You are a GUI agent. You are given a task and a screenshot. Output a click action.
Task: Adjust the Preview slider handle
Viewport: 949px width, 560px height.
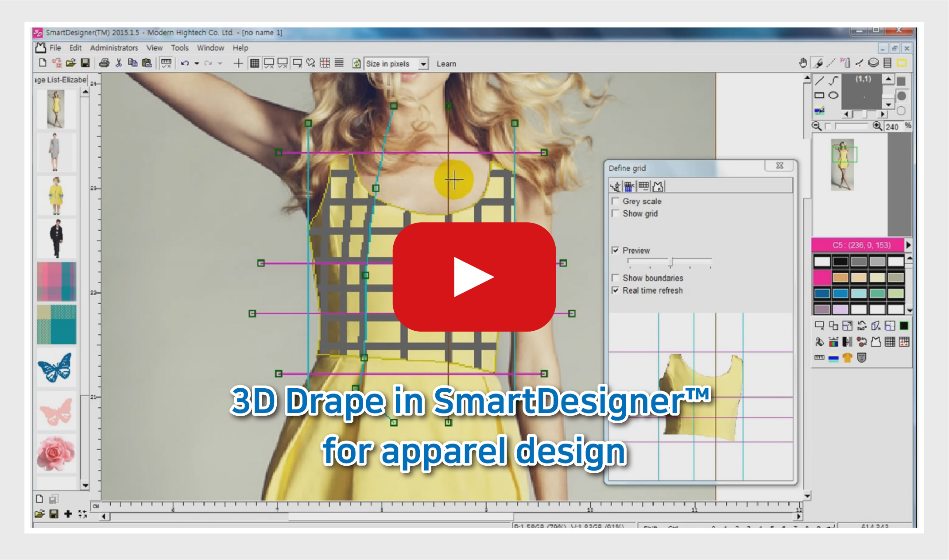pyautogui.click(x=671, y=261)
